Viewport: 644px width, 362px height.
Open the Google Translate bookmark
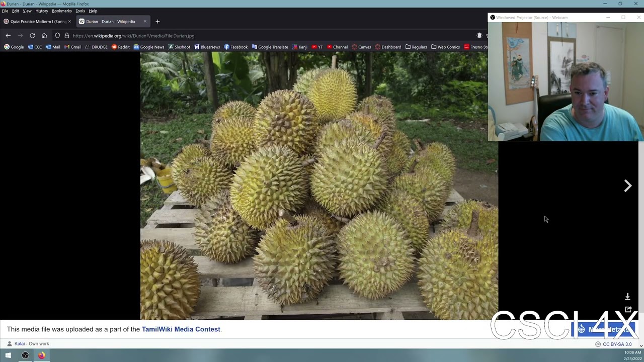tap(270, 47)
